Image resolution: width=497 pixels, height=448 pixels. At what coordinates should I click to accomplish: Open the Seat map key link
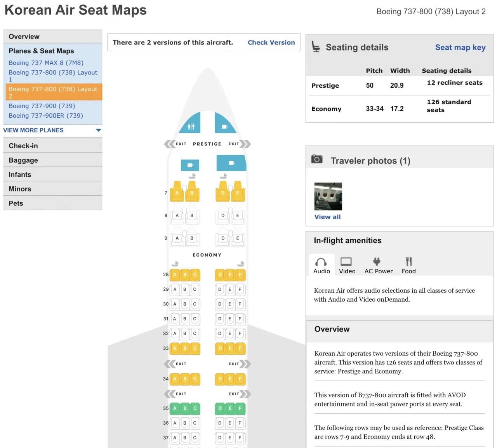[x=460, y=47]
